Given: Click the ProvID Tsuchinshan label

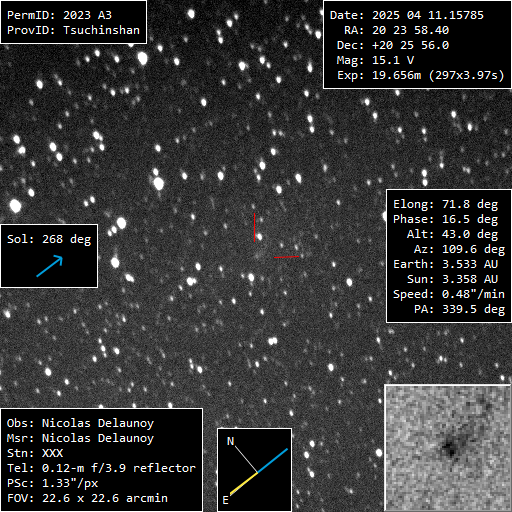Looking at the screenshot, I should coord(73,30).
